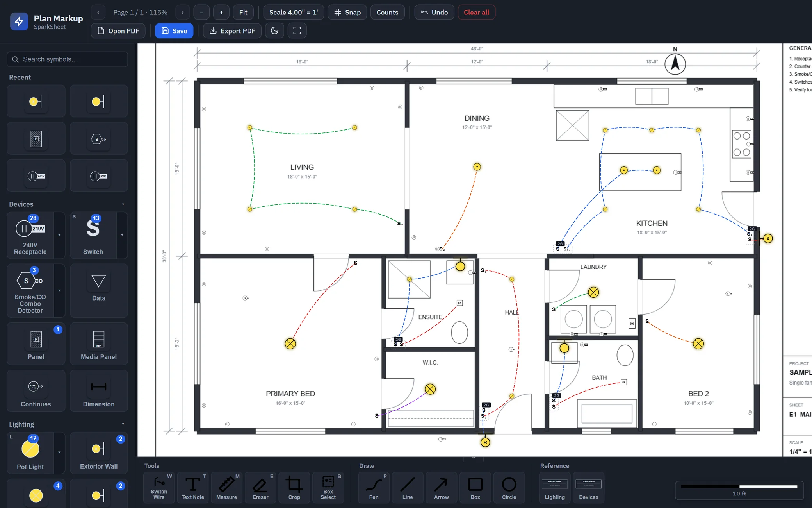Zoom in with plus button
This screenshot has width=812, height=508.
[x=221, y=13]
